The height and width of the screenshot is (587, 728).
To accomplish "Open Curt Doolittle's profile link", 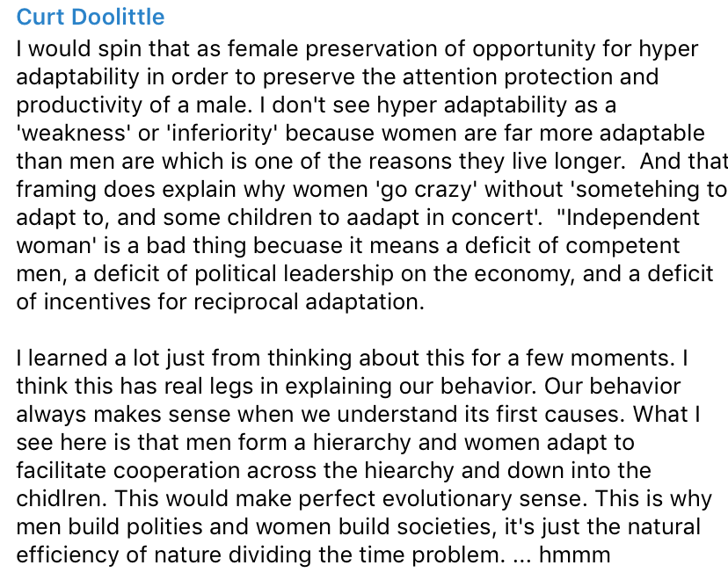I will click(91, 18).
